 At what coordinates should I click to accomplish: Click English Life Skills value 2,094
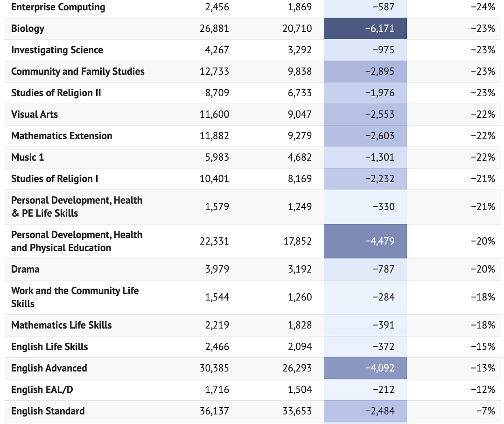(x=300, y=347)
